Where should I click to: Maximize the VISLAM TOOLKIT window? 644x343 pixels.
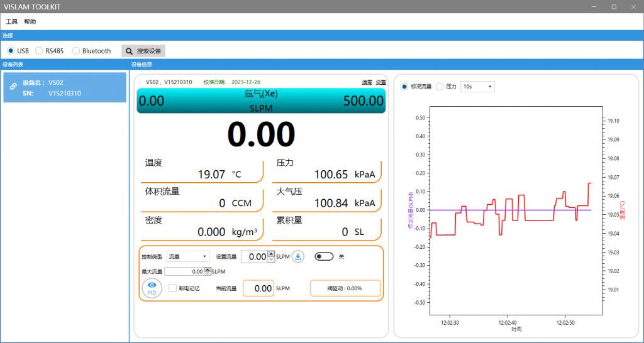[x=614, y=6]
